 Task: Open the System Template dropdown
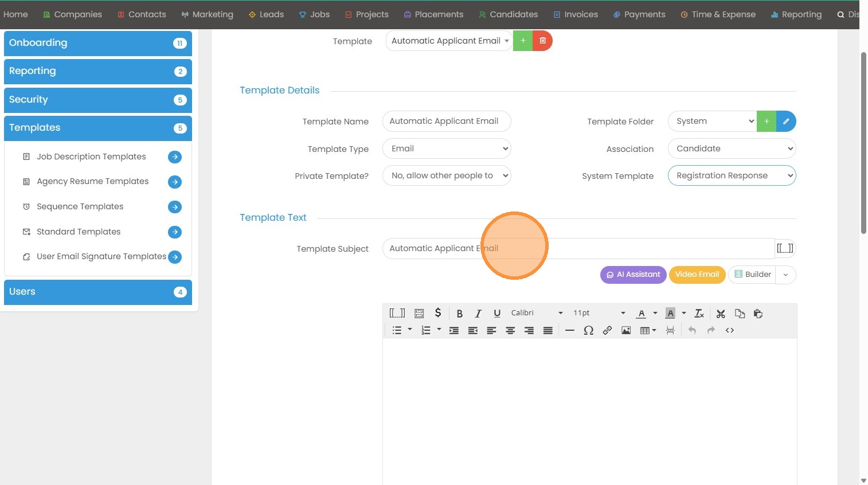click(732, 175)
